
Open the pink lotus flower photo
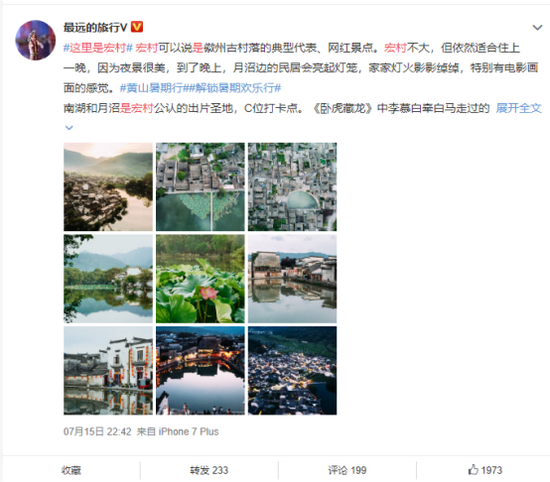200,279
